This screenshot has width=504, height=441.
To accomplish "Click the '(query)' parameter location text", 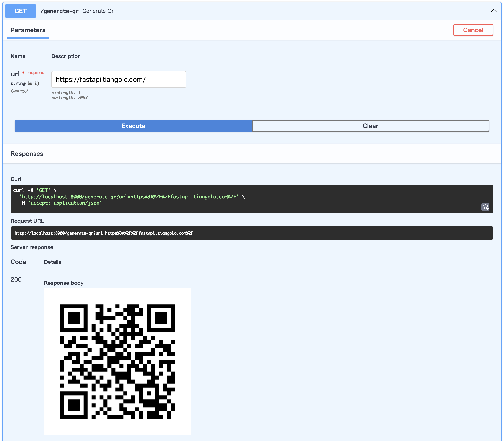I will click(19, 90).
